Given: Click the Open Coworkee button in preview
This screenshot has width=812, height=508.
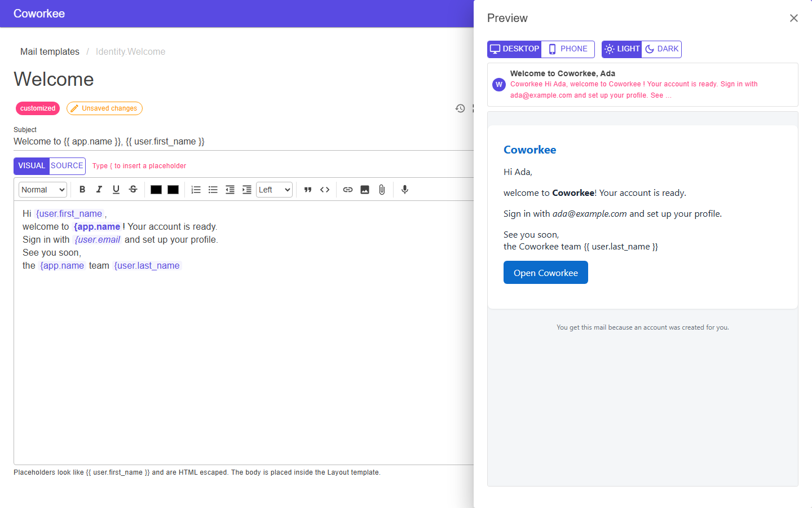Looking at the screenshot, I should click(x=546, y=273).
